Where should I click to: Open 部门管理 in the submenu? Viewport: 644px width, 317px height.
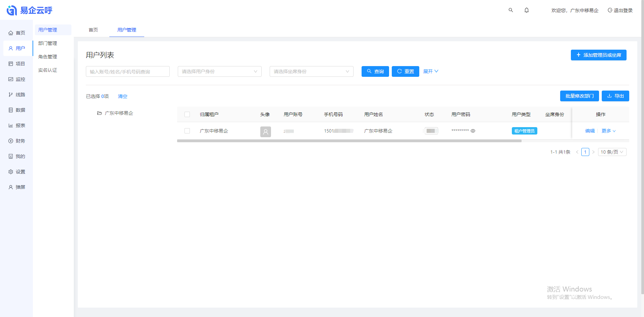48,43
